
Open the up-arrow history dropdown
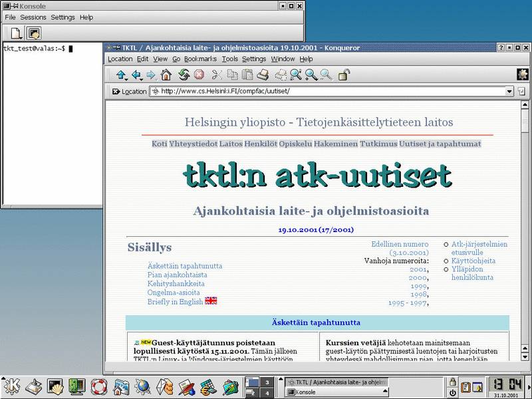[126, 79]
